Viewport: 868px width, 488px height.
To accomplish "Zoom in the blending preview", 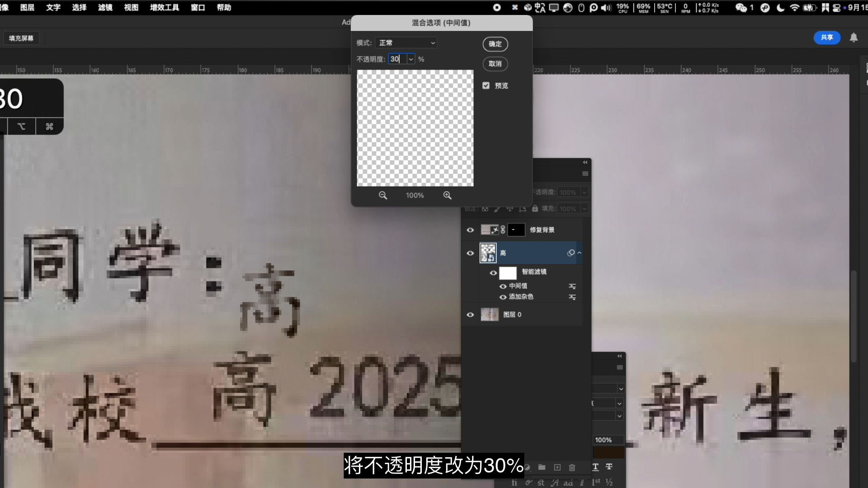I will 447,195.
